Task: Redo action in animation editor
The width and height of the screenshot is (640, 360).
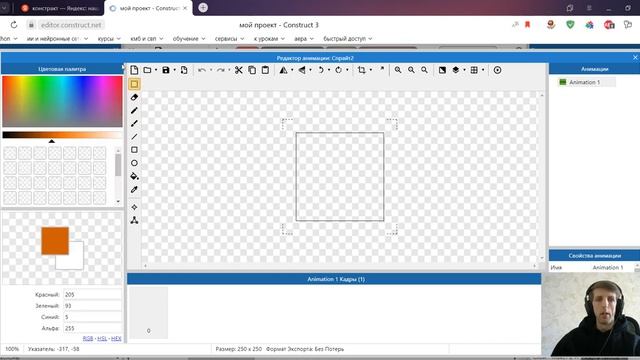Action: coord(220,70)
